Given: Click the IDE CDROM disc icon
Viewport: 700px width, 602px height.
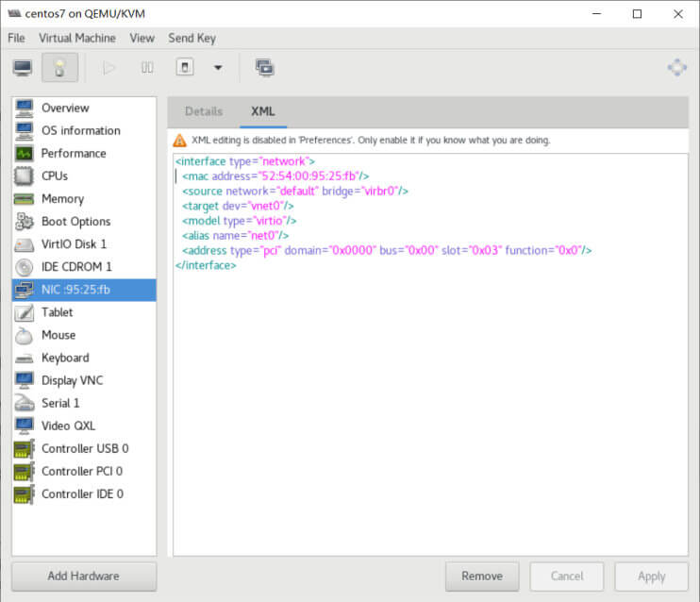Looking at the screenshot, I should pyautogui.click(x=25, y=267).
